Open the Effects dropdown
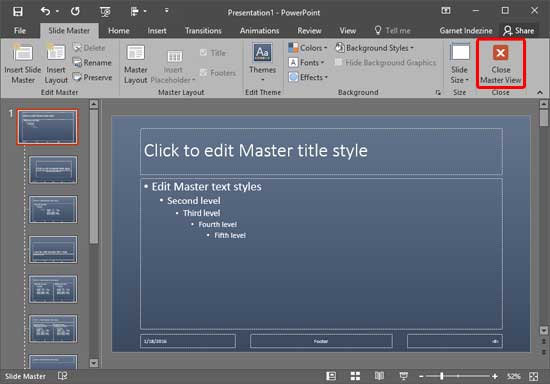Viewport: 550px width, 384px height. tap(308, 78)
